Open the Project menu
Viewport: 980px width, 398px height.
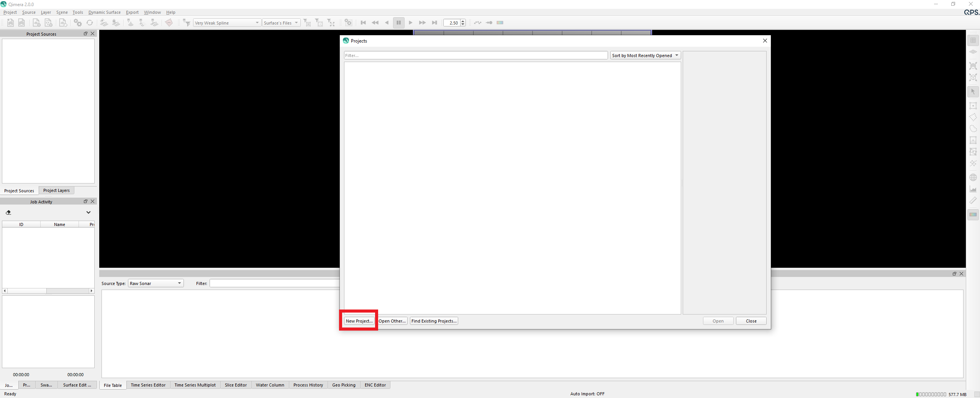[10, 12]
